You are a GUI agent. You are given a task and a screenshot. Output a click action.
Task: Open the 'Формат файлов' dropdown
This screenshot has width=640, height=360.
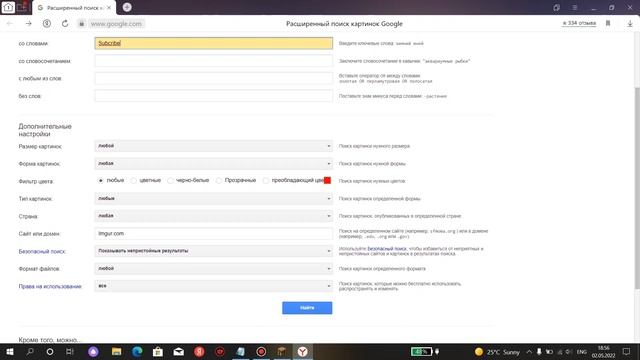(213, 269)
